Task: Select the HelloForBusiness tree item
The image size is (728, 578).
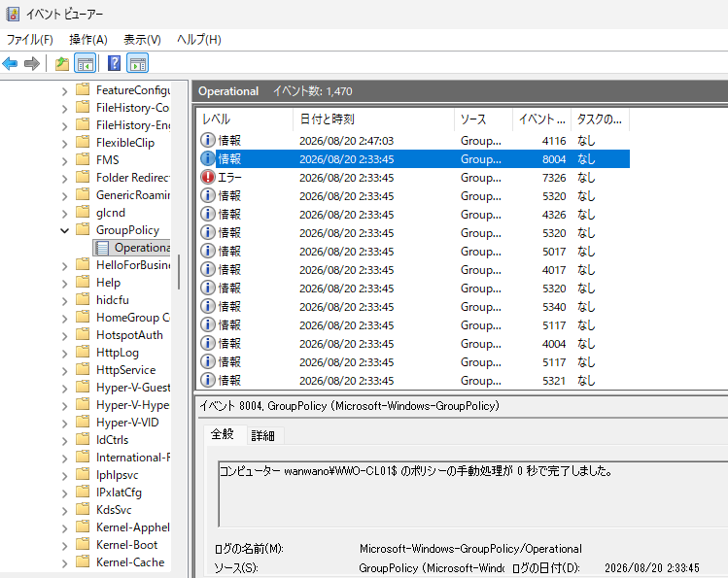Action: tap(133, 265)
